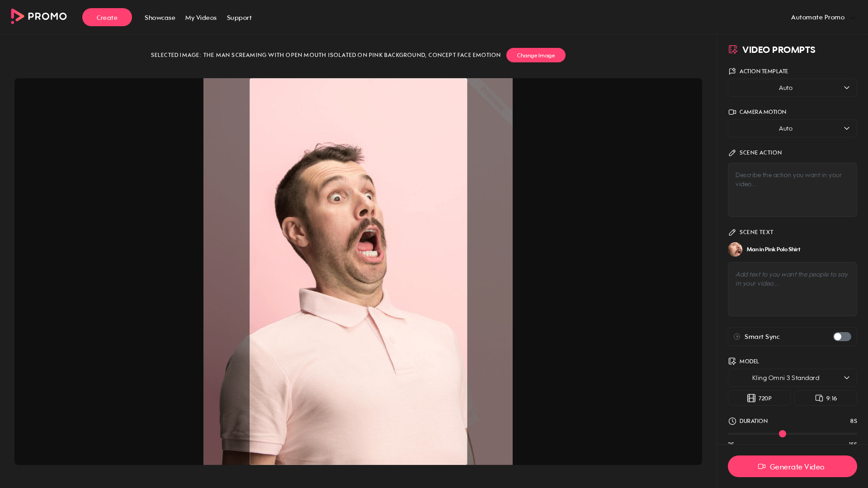868x488 pixels.
Task: Select the 720P resolution button
Action: [759, 398]
